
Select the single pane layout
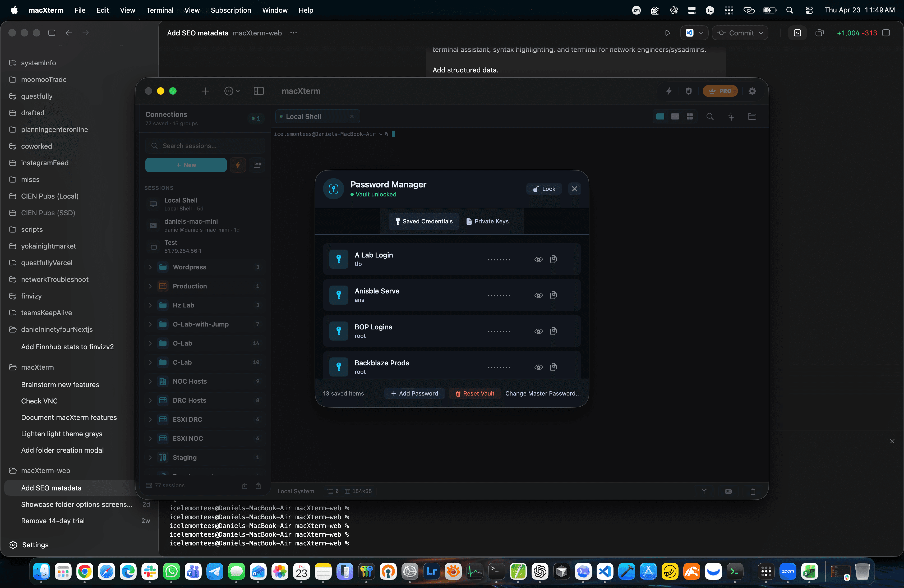[x=660, y=116]
